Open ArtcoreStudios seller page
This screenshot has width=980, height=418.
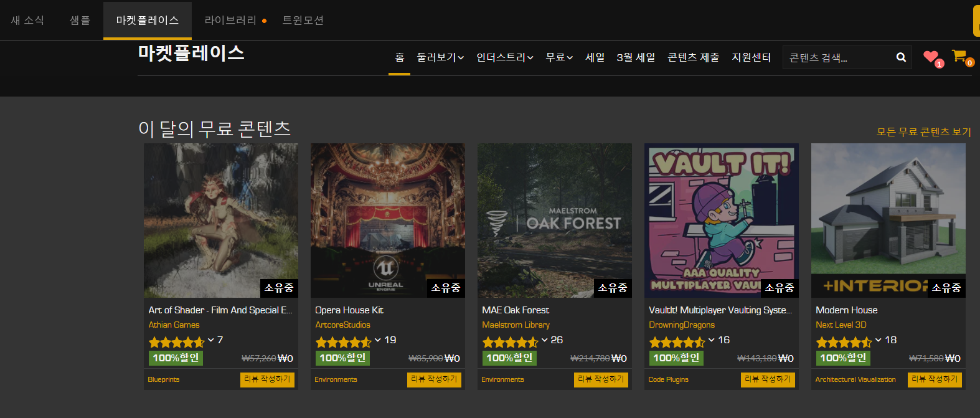(342, 325)
